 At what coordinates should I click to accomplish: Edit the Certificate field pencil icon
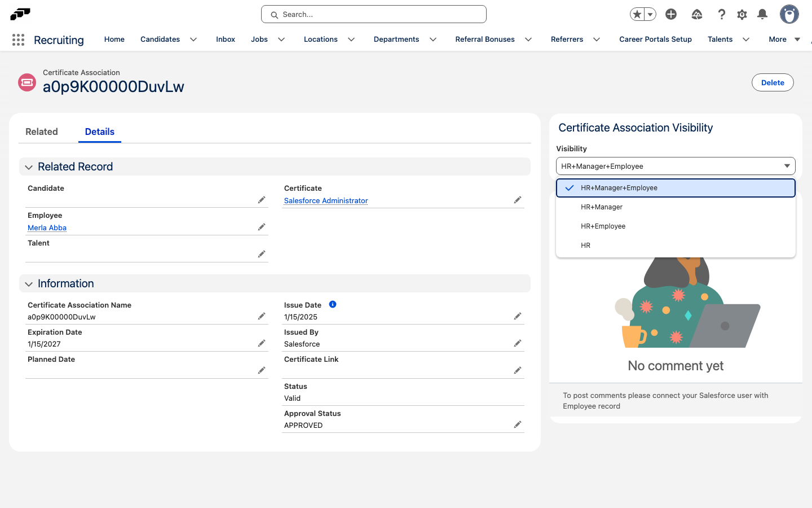[518, 200]
